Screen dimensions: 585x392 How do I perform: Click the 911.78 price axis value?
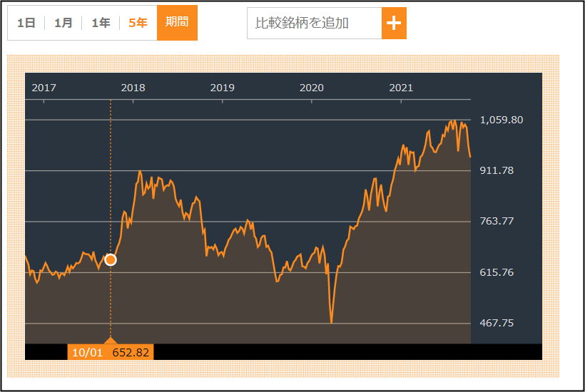click(x=497, y=170)
